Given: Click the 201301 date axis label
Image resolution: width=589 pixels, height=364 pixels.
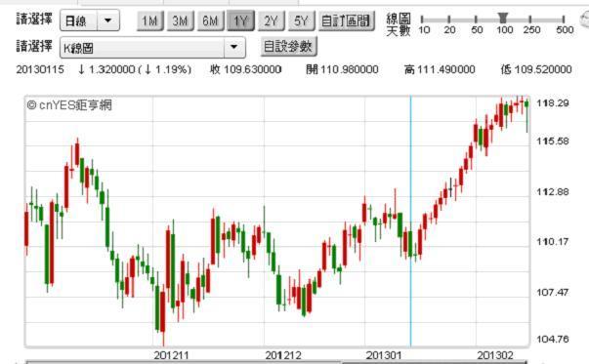Looking at the screenshot, I should point(384,355).
